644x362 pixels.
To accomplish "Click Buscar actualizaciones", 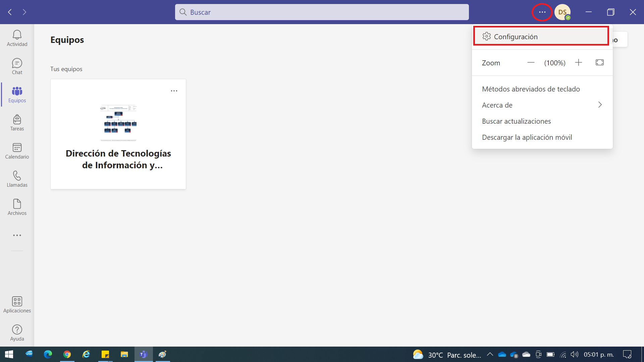I will 516,121.
